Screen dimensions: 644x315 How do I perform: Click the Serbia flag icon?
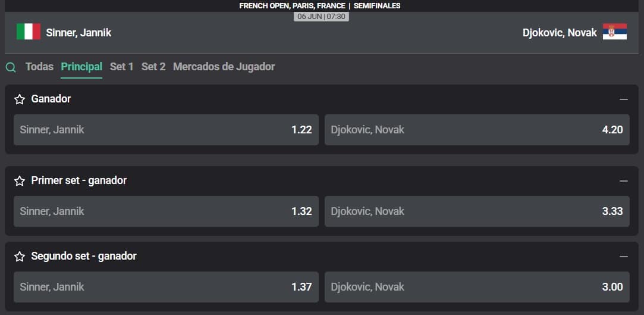coord(615,32)
